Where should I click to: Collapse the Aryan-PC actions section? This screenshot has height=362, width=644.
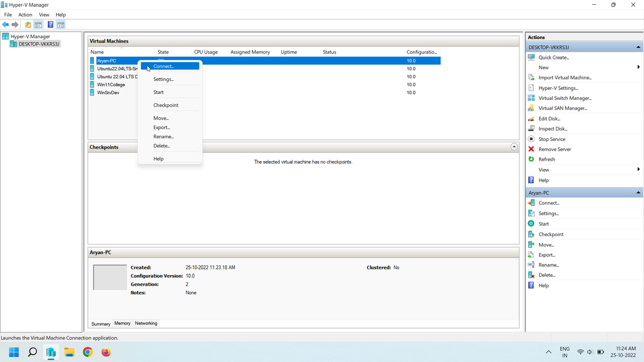[638, 193]
